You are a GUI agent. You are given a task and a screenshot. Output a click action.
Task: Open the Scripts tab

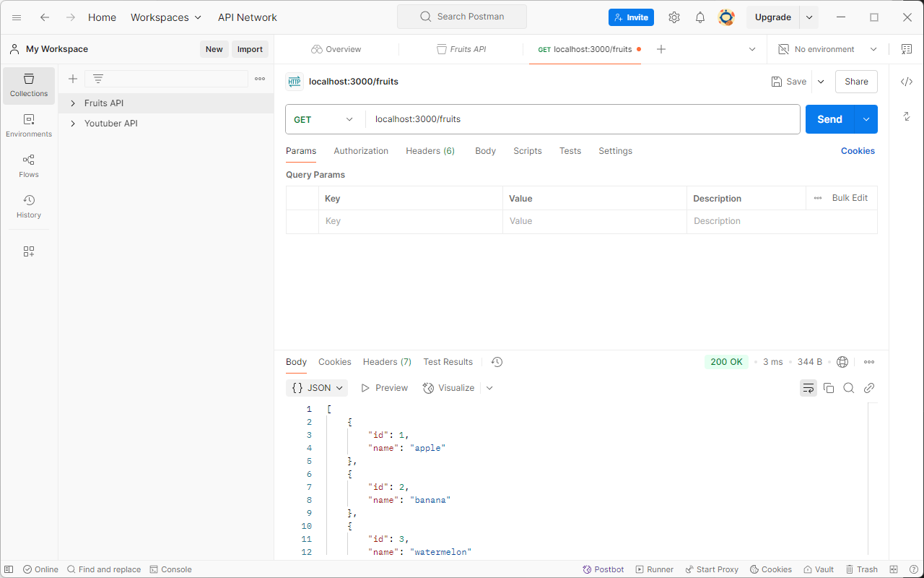(x=528, y=151)
